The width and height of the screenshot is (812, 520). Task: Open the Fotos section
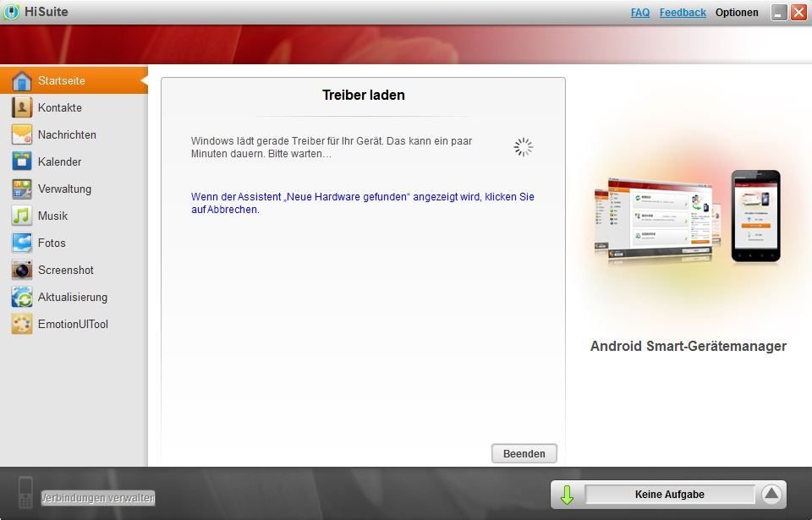[x=74, y=243]
